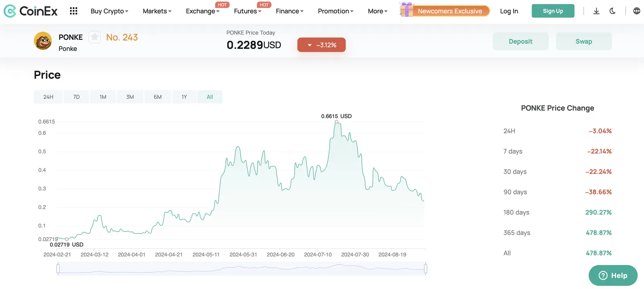Viewport: 644px width, 289px height.
Task: Select the 7D chart range
Action: pyautogui.click(x=76, y=97)
